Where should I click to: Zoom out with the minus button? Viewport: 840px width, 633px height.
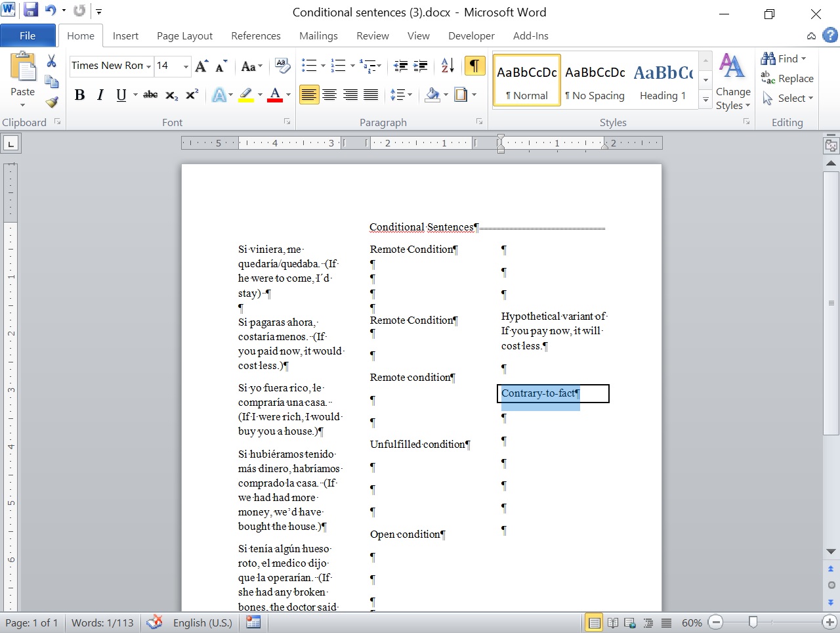tap(716, 622)
